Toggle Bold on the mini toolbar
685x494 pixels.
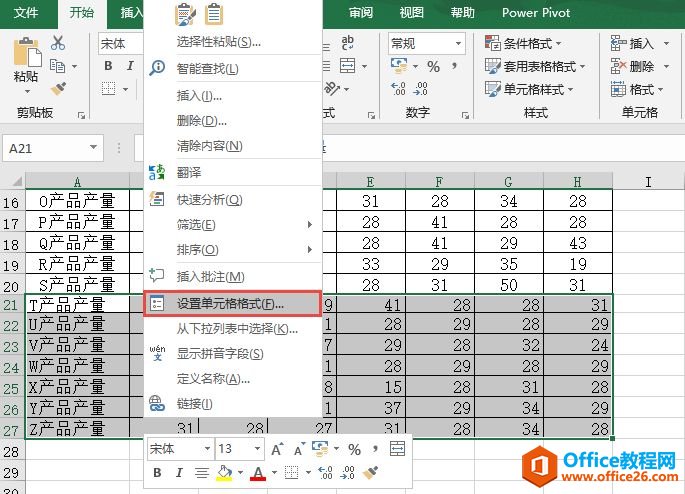pyautogui.click(x=157, y=473)
